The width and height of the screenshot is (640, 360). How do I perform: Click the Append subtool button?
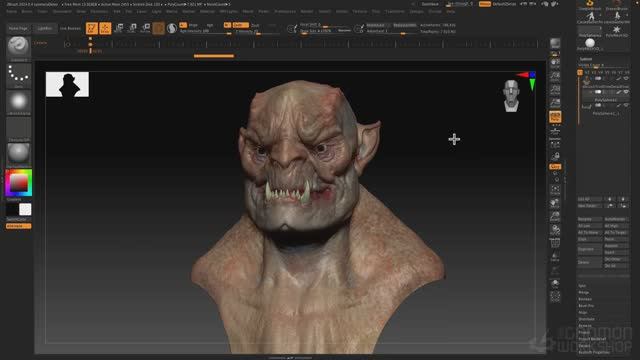click(616, 246)
